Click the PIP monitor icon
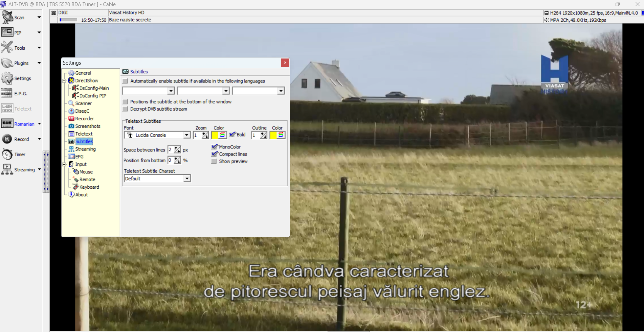The height and width of the screenshot is (332, 644). click(7, 32)
